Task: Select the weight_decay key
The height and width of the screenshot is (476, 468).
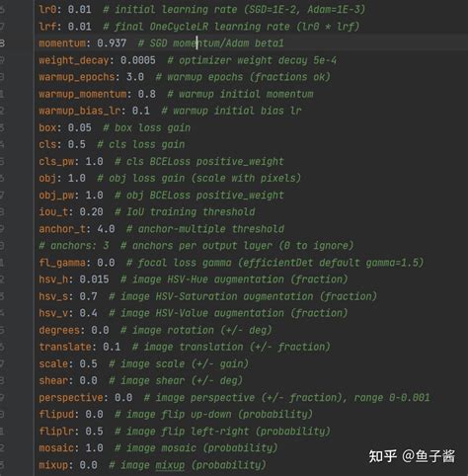Action: (74, 60)
